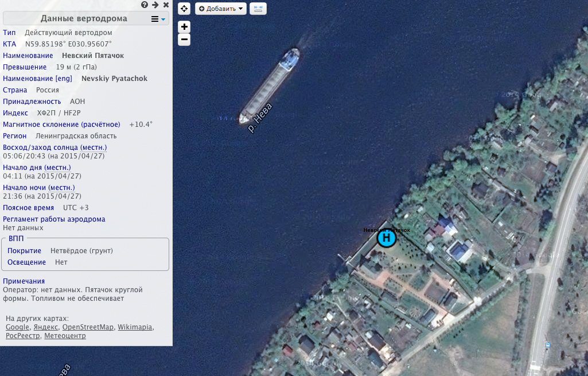Click the crosshair locate button on map

pos(184,9)
